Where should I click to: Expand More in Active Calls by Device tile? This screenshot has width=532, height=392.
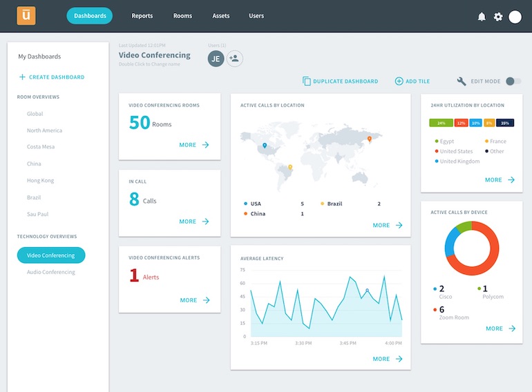500,329
